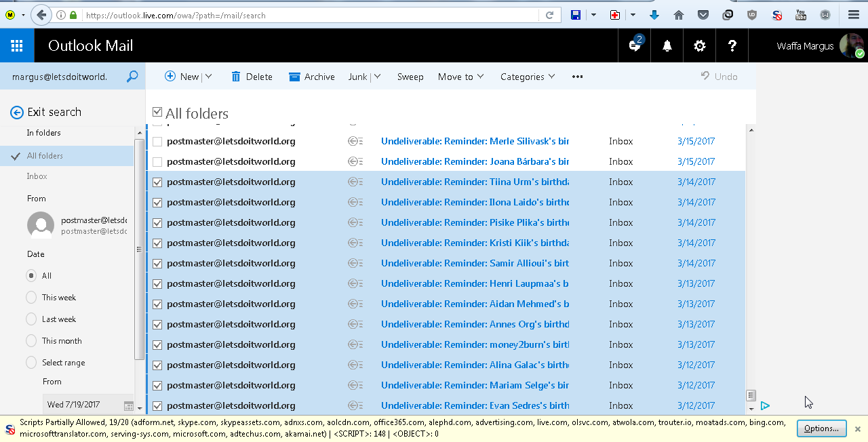Click the New message button
Screen dimensions: 868x442
182,77
